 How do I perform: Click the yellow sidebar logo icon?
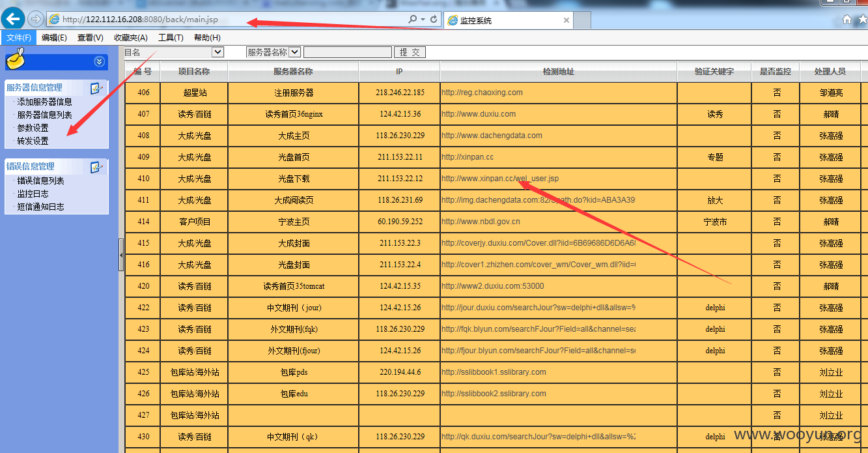pyautogui.click(x=16, y=59)
